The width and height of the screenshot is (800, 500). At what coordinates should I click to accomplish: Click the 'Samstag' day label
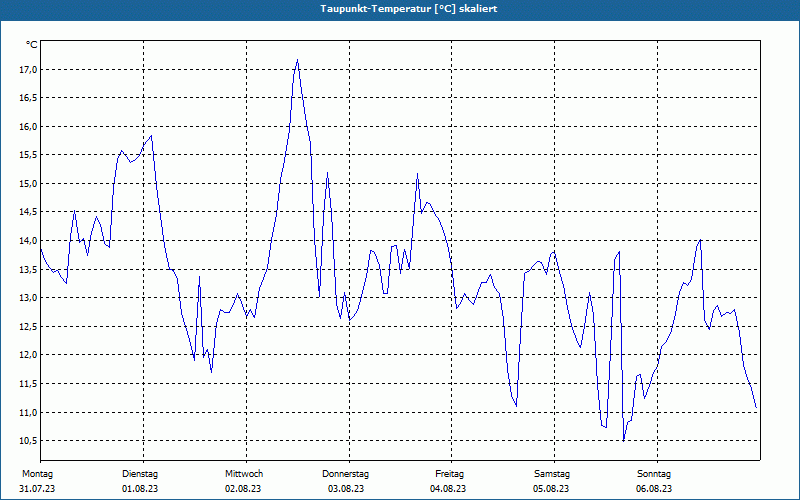click(x=552, y=474)
